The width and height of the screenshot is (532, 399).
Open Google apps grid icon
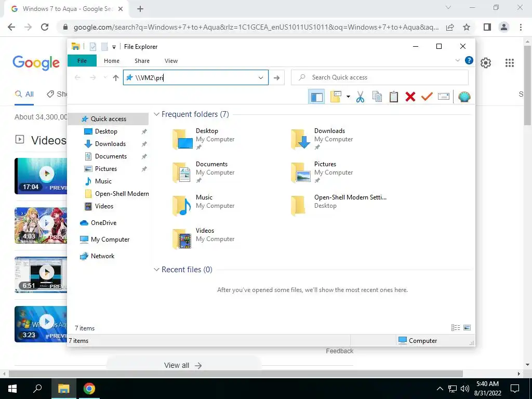[x=509, y=63]
